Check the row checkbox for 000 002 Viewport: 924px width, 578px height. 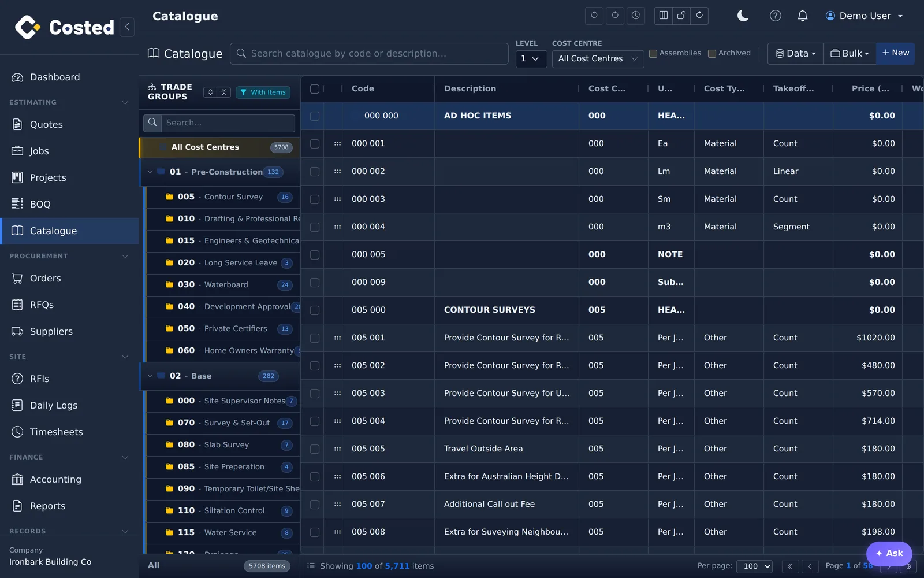click(x=315, y=172)
